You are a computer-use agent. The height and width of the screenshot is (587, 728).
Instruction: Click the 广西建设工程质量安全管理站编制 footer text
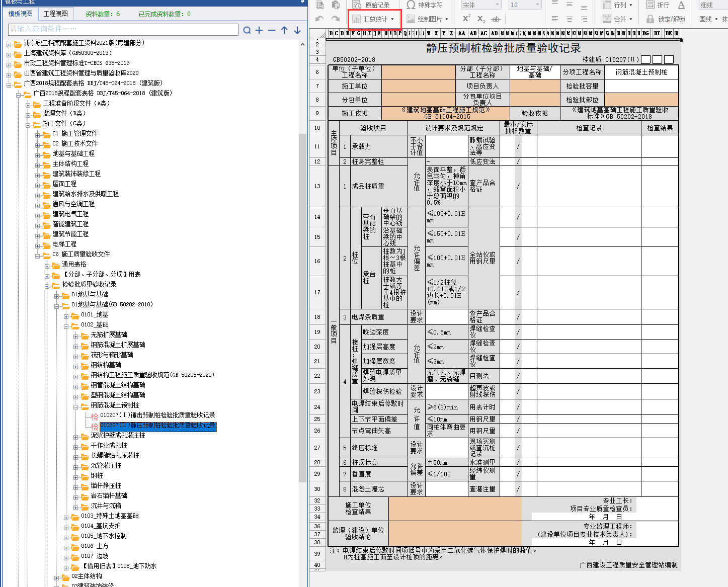(628, 565)
